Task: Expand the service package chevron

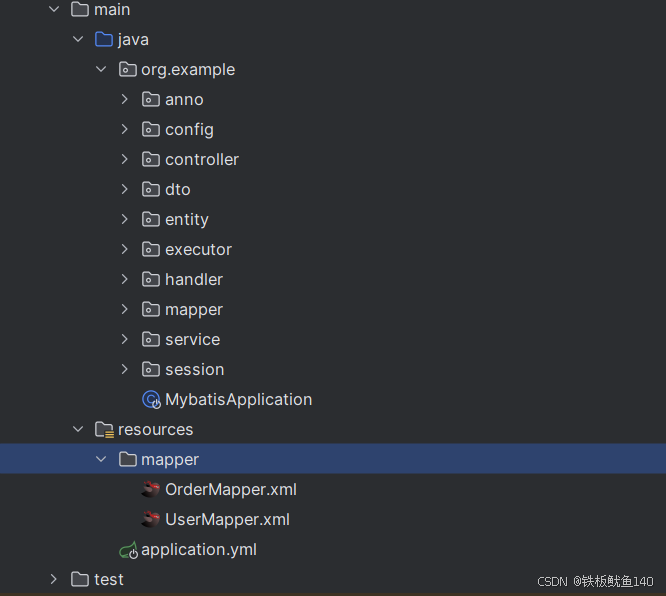Action: tap(124, 339)
